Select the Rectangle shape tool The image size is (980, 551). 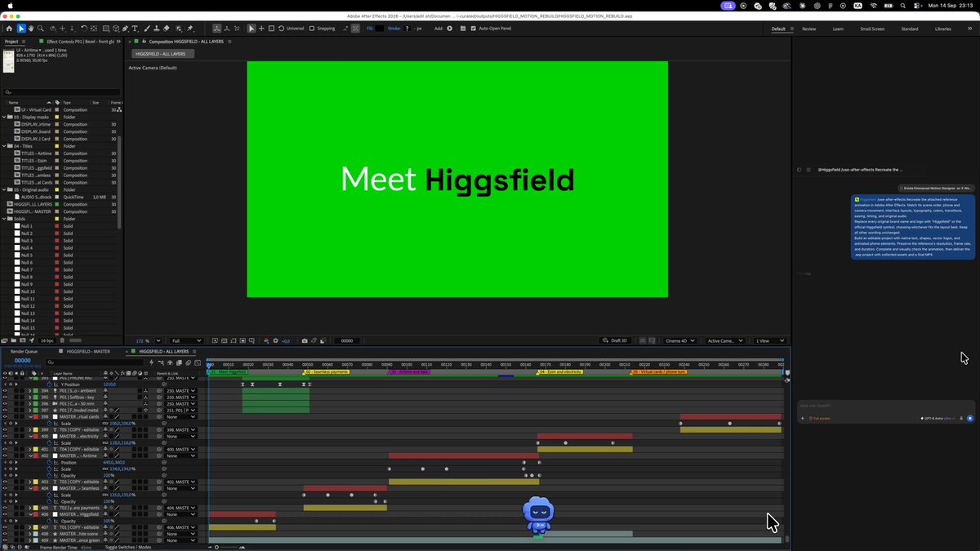point(106,29)
